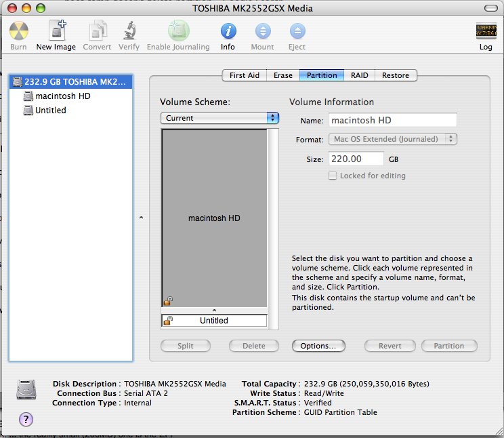Click the disk icon beside Disk Description
The width and height of the screenshot is (504, 438).
coord(26,389)
